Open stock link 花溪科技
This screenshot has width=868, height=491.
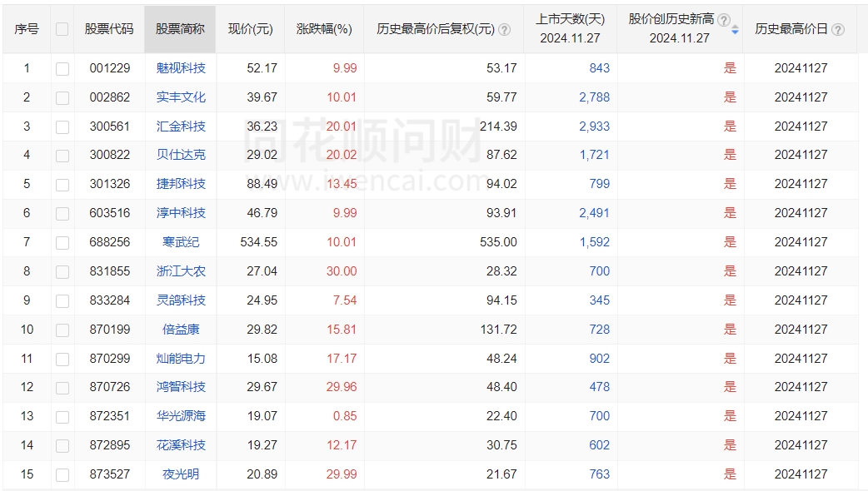click(181, 445)
